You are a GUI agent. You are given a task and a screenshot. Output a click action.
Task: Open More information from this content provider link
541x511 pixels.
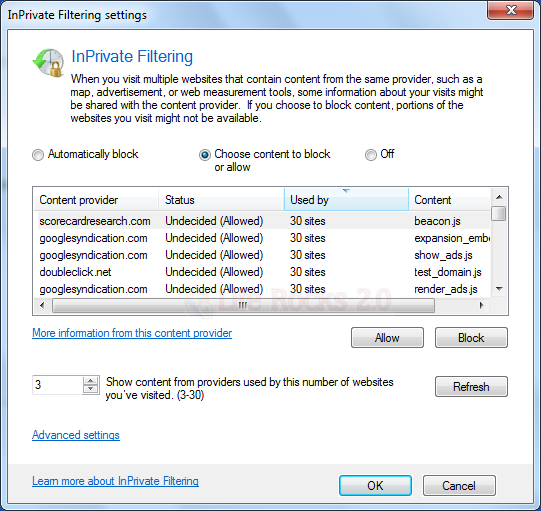pos(132,333)
